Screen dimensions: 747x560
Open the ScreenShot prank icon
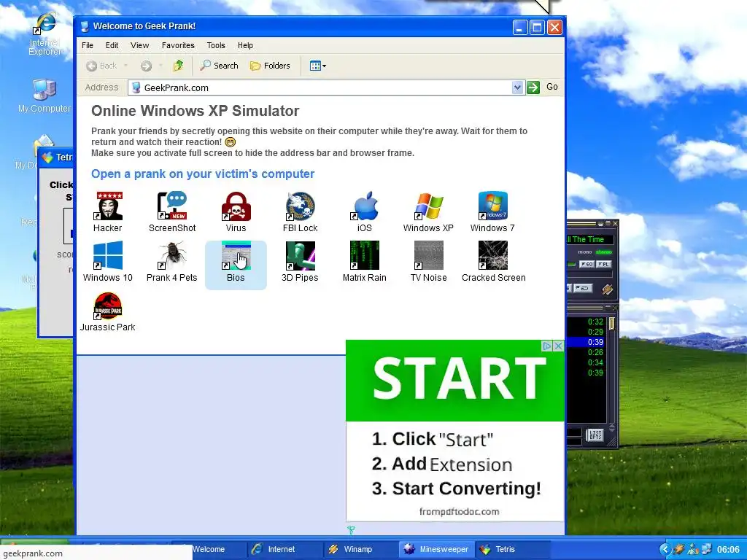(172, 212)
